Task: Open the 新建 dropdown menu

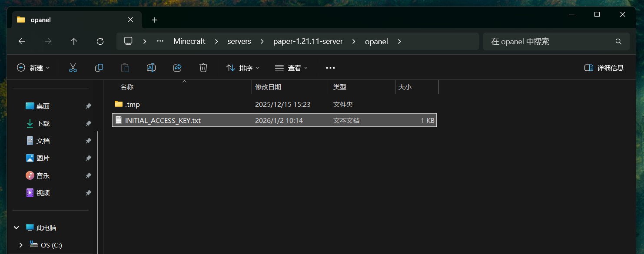Action: click(33, 68)
